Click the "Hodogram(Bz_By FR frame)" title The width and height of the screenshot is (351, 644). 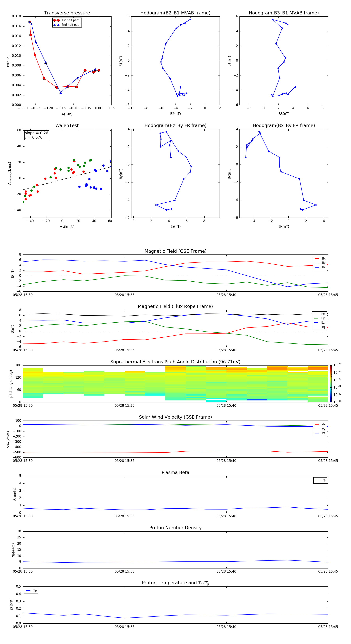(x=175, y=125)
